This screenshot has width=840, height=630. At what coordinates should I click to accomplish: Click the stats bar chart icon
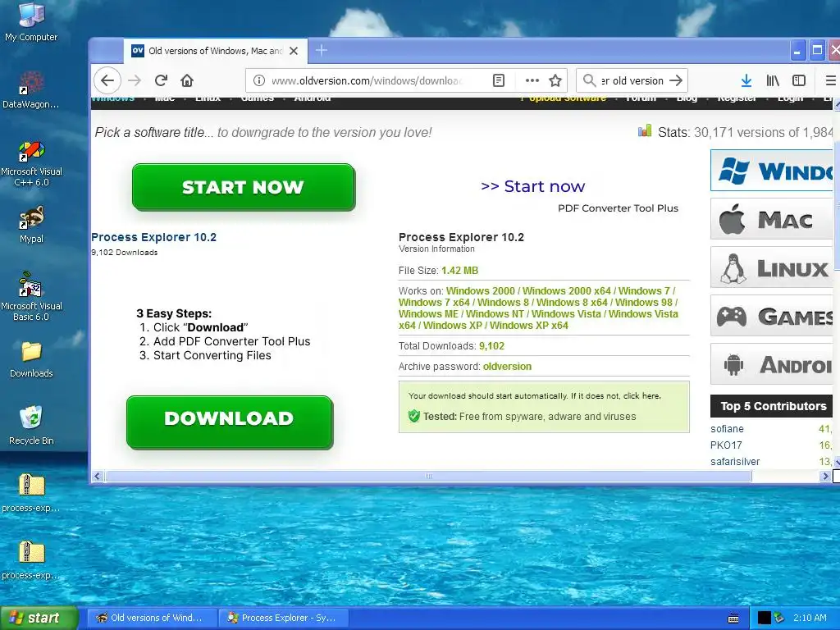tap(645, 130)
